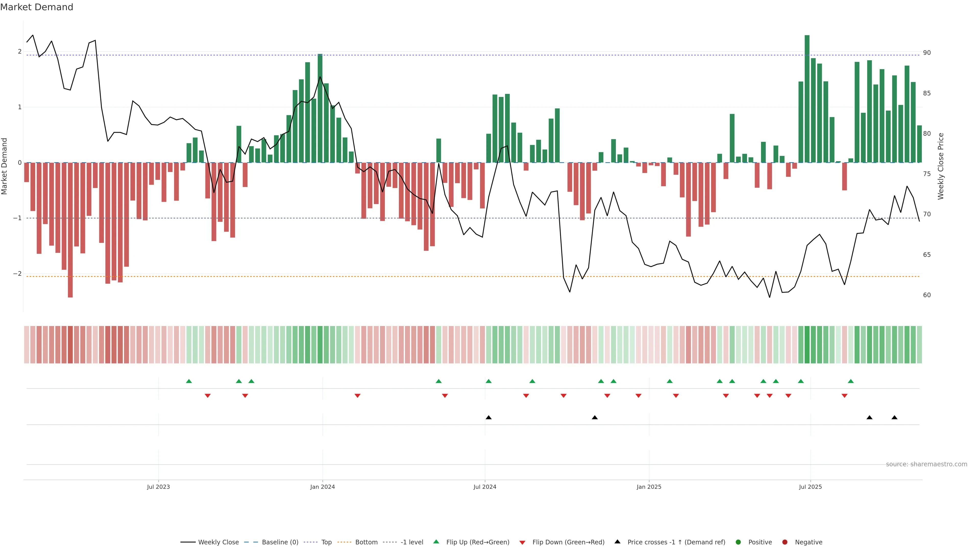Screen dimensions: 980x551
Task: Click the darkest green heat-strip cell near Jul 2025
Action: (x=807, y=345)
